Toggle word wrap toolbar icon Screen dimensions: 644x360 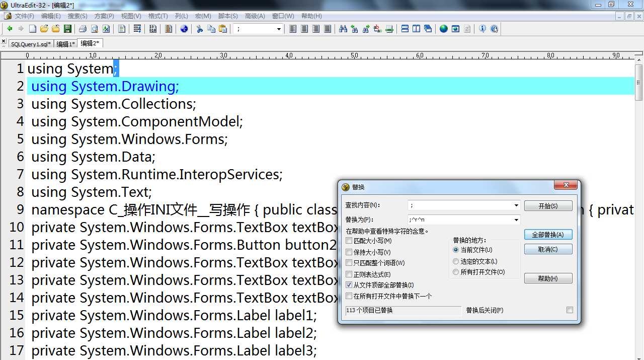137,29
